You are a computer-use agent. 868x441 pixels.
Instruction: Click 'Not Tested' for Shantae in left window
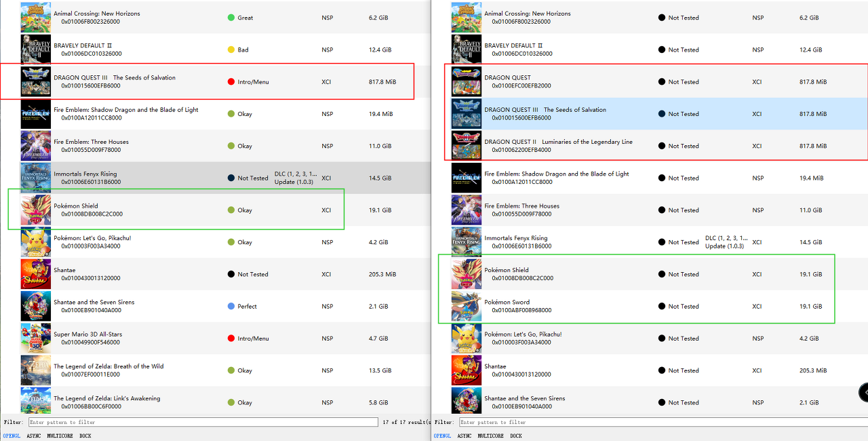(248, 274)
